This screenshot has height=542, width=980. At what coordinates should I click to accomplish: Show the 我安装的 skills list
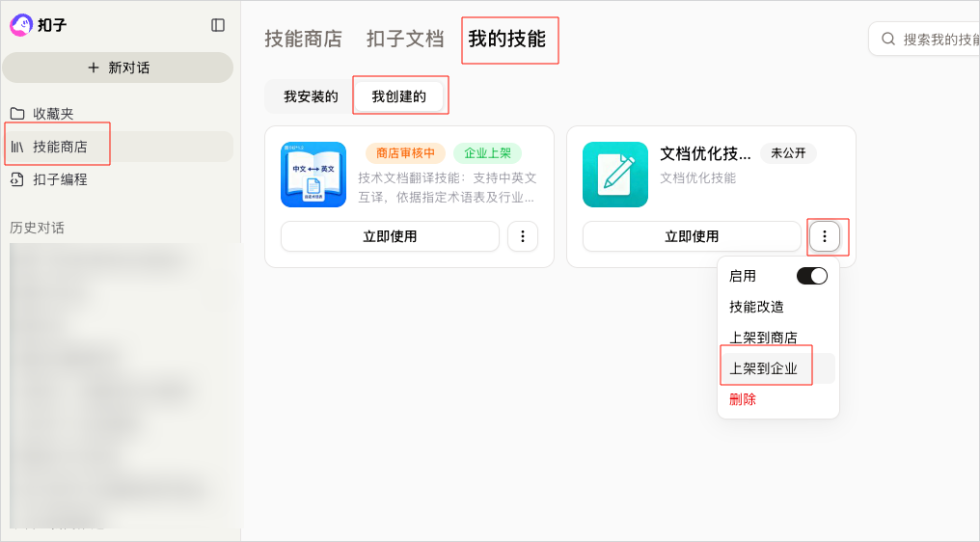[x=311, y=96]
